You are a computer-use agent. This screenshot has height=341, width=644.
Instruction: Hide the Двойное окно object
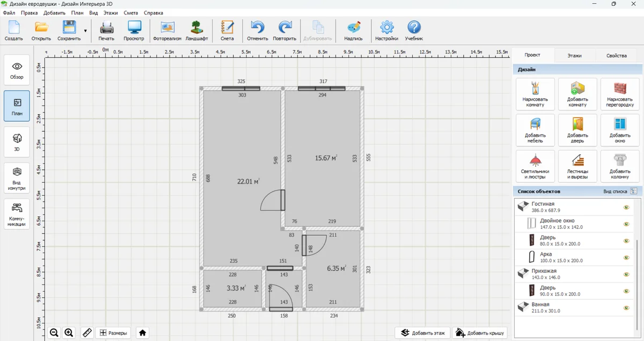click(x=626, y=224)
